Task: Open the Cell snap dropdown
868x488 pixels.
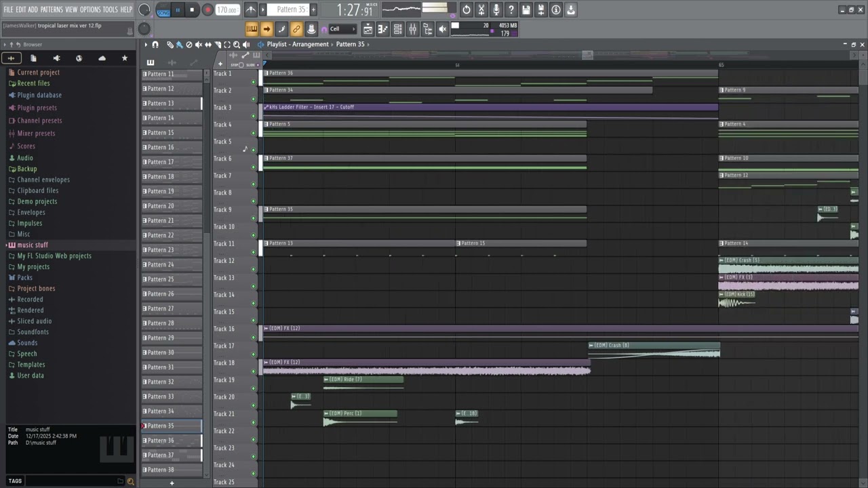Action: [x=343, y=29]
